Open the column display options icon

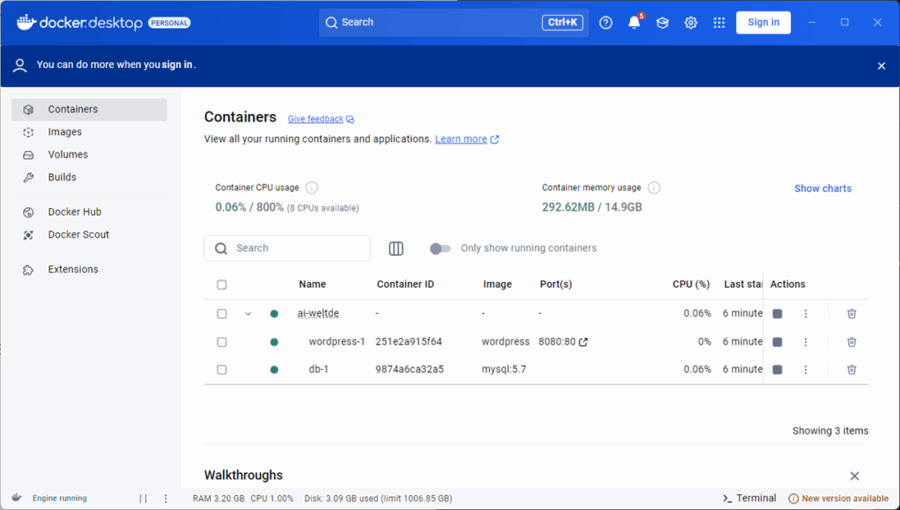(x=396, y=248)
